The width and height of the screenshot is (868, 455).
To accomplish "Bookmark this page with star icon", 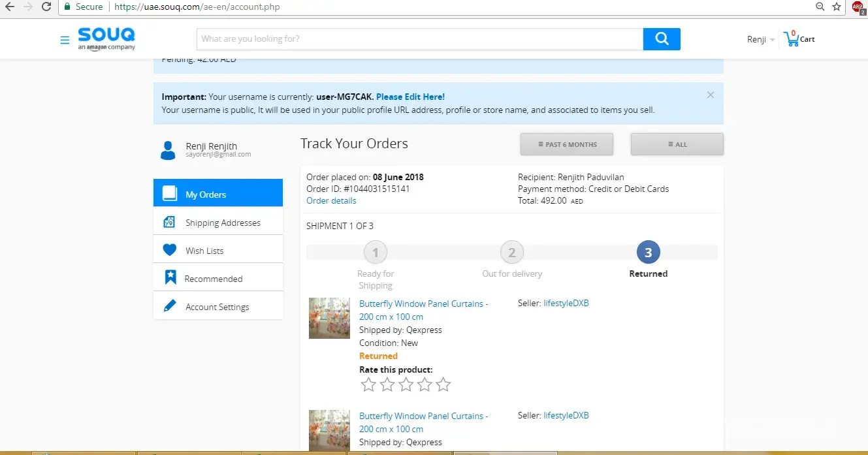I will [837, 7].
